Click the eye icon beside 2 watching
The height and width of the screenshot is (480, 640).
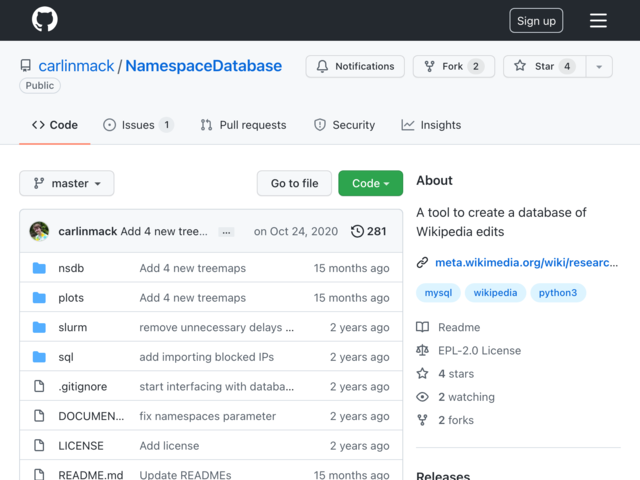(x=422, y=397)
